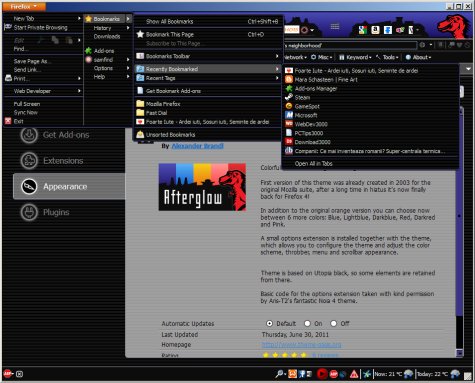475x383 pixels.
Task: Click the red round play icon in the status bar
Action: pos(322,374)
